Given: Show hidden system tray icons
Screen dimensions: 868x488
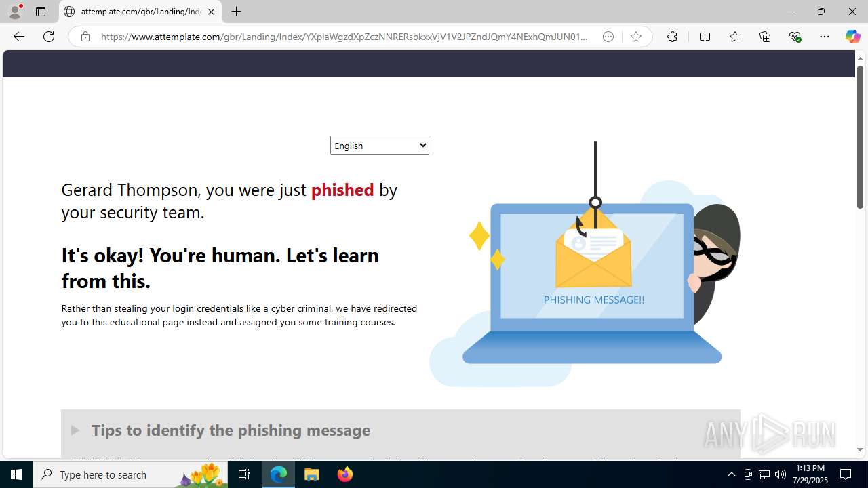Looking at the screenshot, I should pyautogui.click(x=731, y=474).
